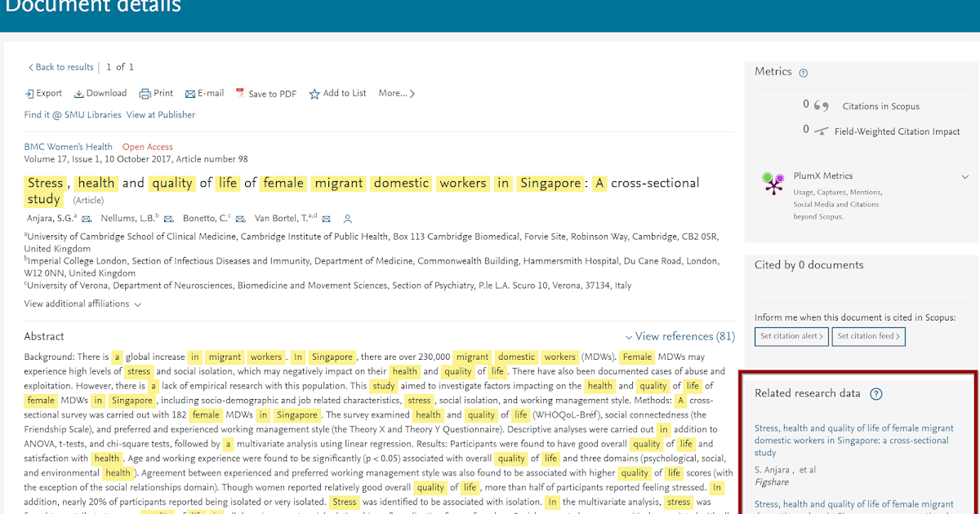The height and width of the screenshot is (514, 980).
Task: Open the Print dialog via printer icon
Action: (143, 93)
